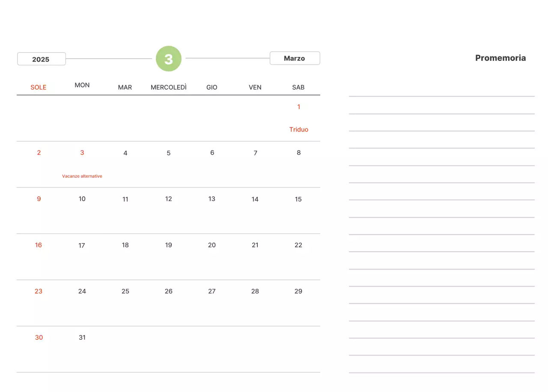This screenshot has height=392, width=548.
Task: Select Monday March 3 date
Action: 82,153
